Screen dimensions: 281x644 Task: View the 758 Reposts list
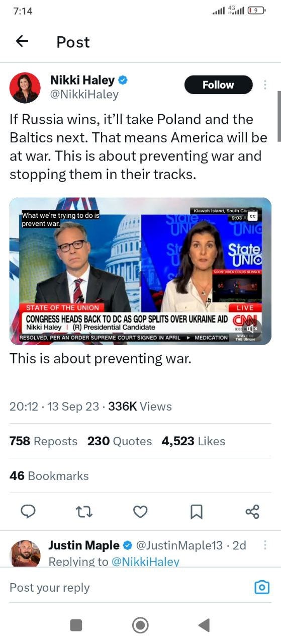click(x=43, y=441)
